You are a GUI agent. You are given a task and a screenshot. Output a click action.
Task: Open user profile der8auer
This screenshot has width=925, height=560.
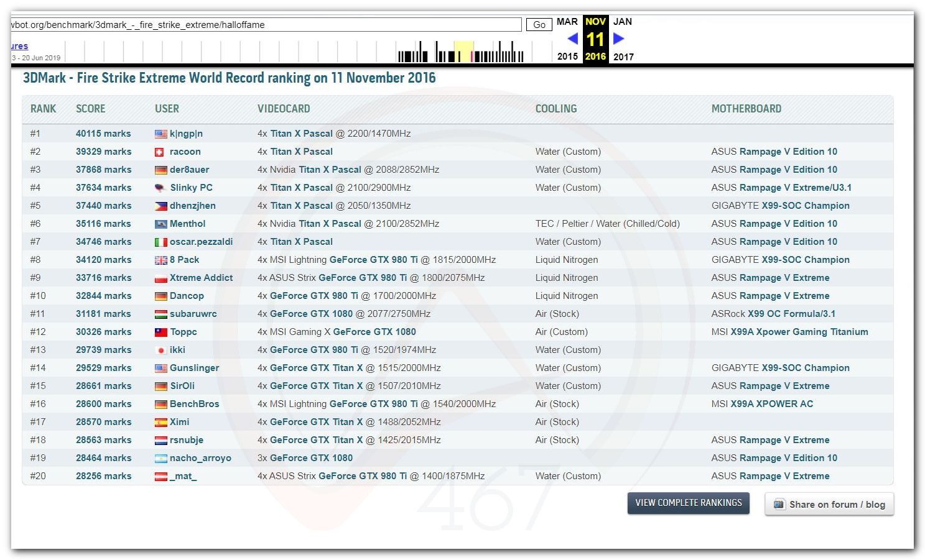[x=190, y=170]
